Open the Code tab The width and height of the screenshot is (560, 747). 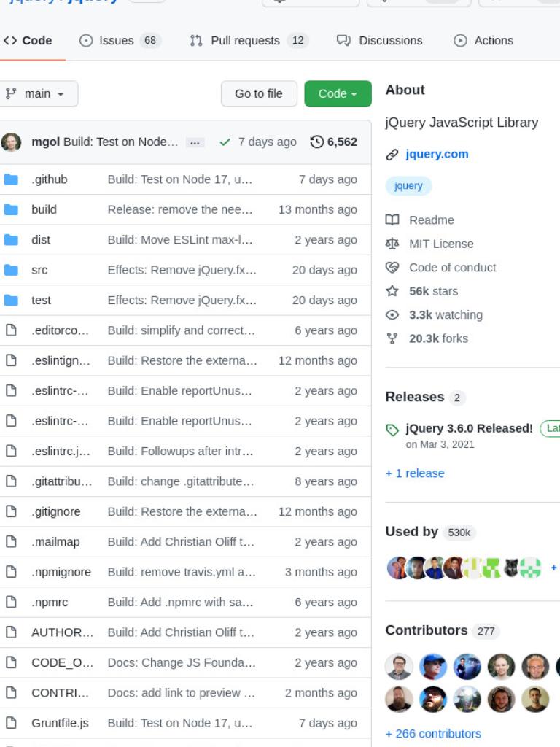(28, 41)
